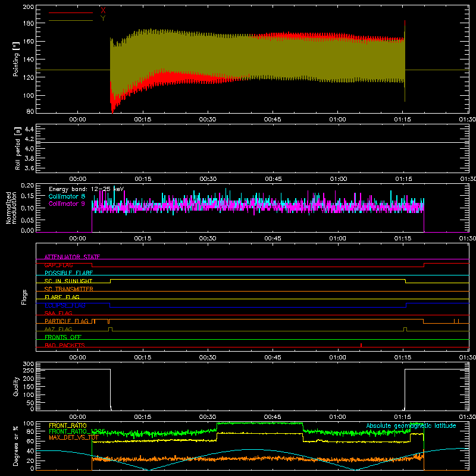Image resolution: width=476 pixels, height=476 pixels.
Task: Click the orange MAX_DET_VS_TOT legend label
Action: (73, 437)
